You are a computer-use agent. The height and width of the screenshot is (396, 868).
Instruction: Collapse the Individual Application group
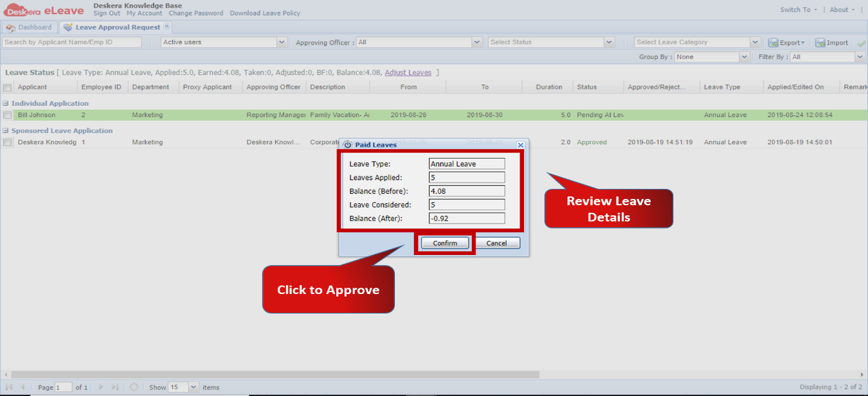pos(6,103)
